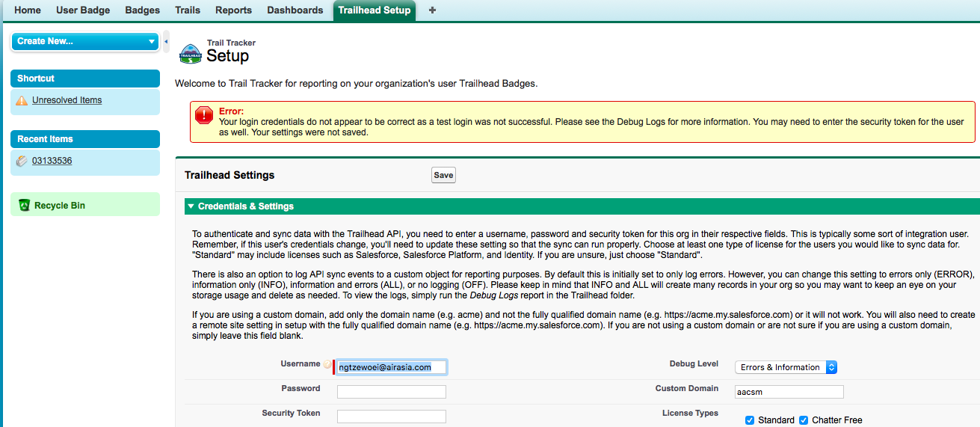980x427 pixels.
Task: Click the Shortcut section header
Action: [x=85, y=79]
